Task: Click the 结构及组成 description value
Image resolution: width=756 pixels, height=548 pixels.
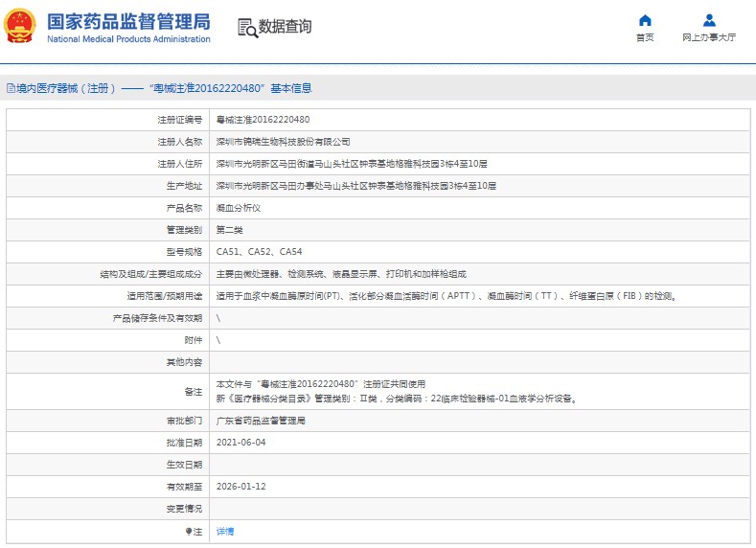Action: click(x=341, y=274)
